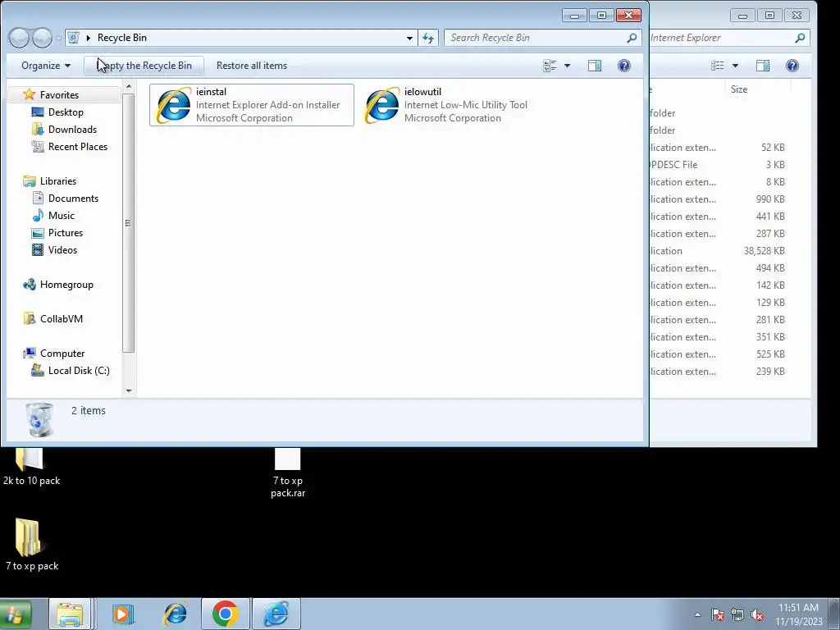Open Google Chrome from taskbar
This screenshot has width=840, height=630.
225,614
